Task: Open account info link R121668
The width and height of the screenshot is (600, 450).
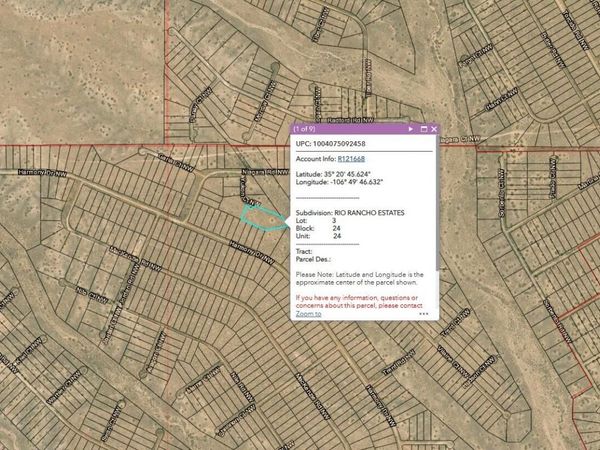Action: pos(350,158)
